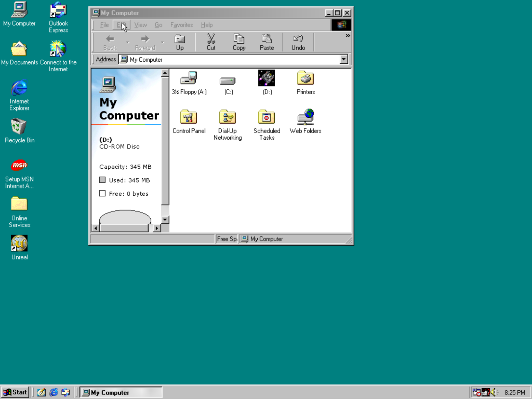Click the Undo toolbar button
Screen dimensions: 532x399
pyautogui.click(x=298, y=42)
